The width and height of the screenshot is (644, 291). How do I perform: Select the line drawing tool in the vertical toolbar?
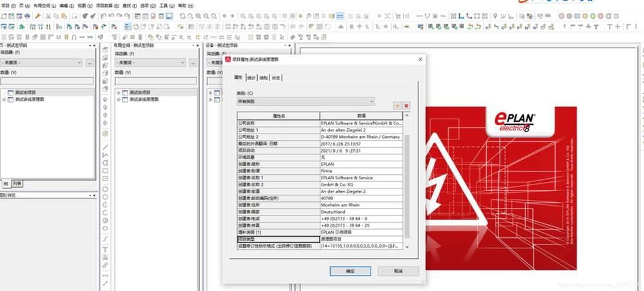coord(105,147)
